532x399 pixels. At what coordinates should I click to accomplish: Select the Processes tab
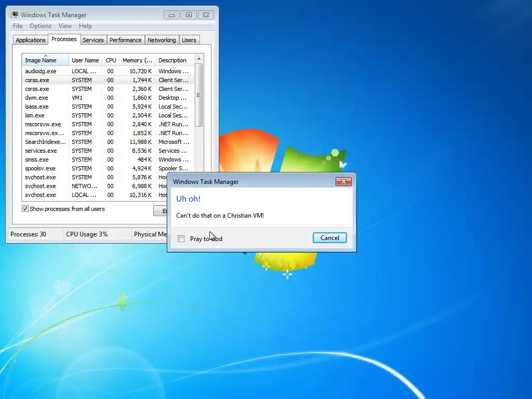tap(64, 39)
